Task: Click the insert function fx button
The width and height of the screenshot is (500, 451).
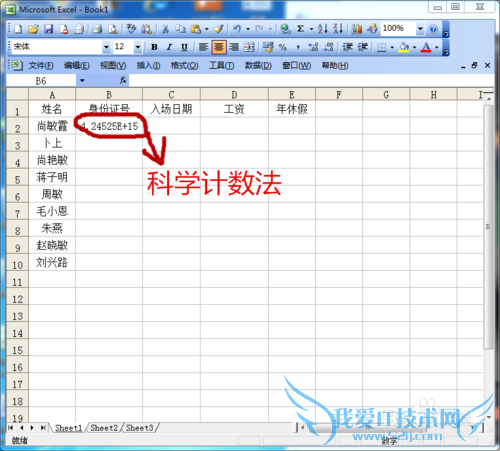Action: click(x=123, y=80)
